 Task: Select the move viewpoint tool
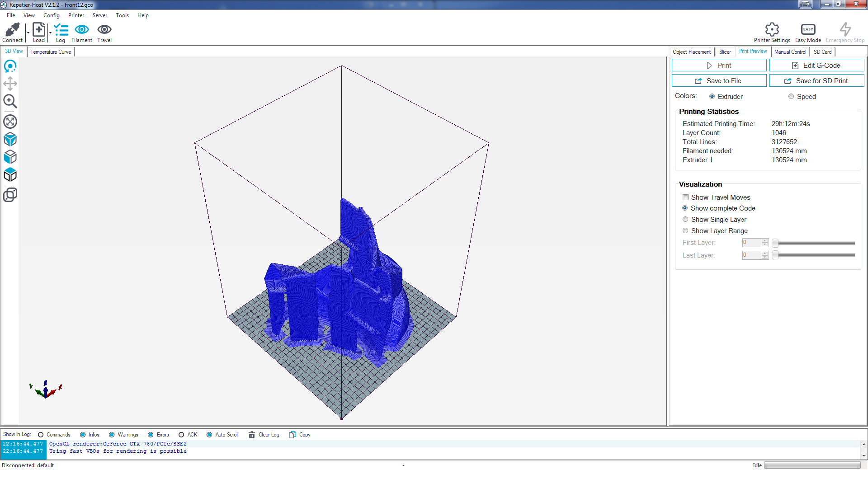click(10, 84)
